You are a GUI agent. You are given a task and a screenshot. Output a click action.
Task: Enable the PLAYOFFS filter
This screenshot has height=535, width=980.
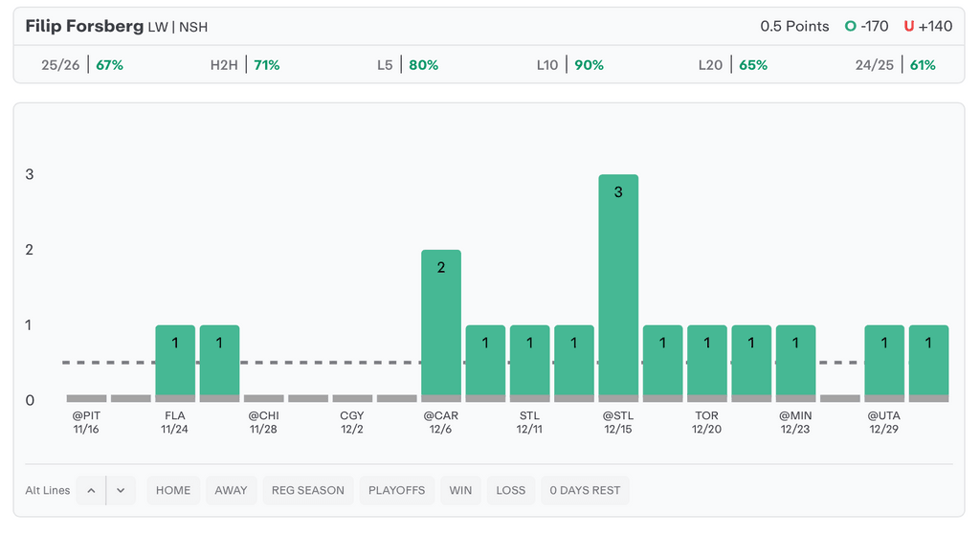397,490
